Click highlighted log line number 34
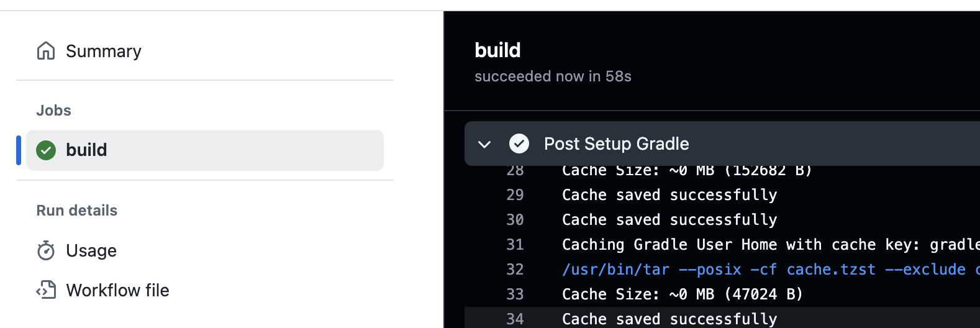980x328 pixels. point(515,319)
